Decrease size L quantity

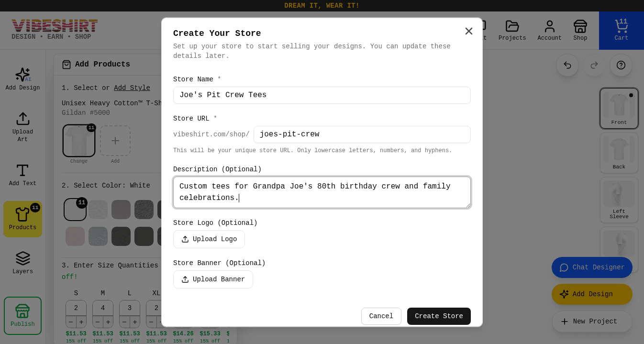(x=124, y=322)
